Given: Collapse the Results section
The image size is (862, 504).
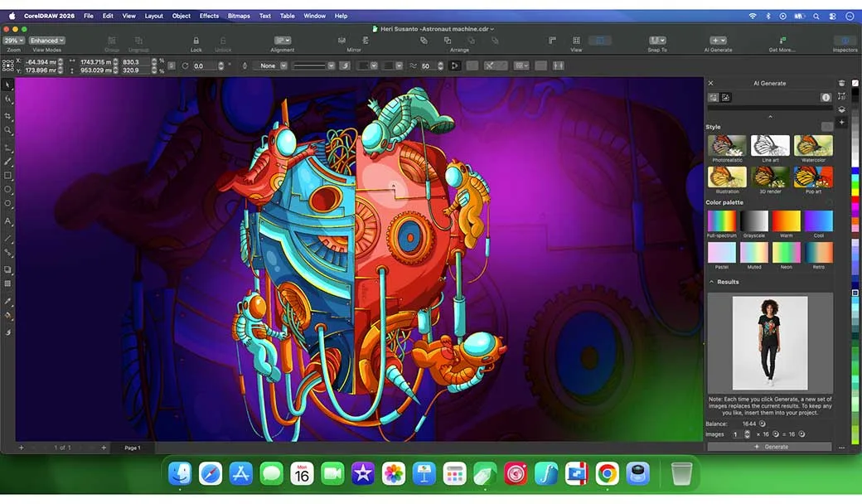Looking at the screenshot, I should tap(711, 282).
